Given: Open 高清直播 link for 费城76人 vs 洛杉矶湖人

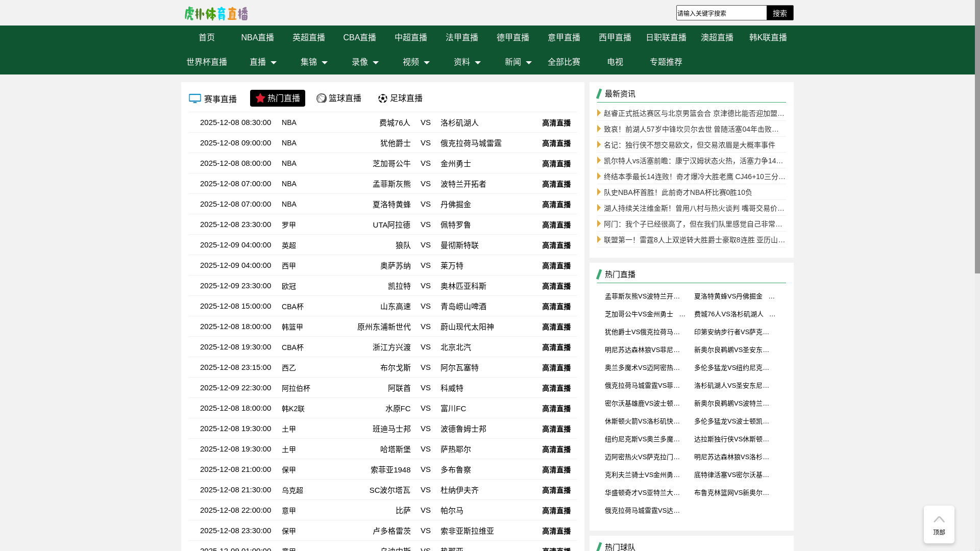Looking at the screenshot, I should pyautogui.click(x=556, y=123).
